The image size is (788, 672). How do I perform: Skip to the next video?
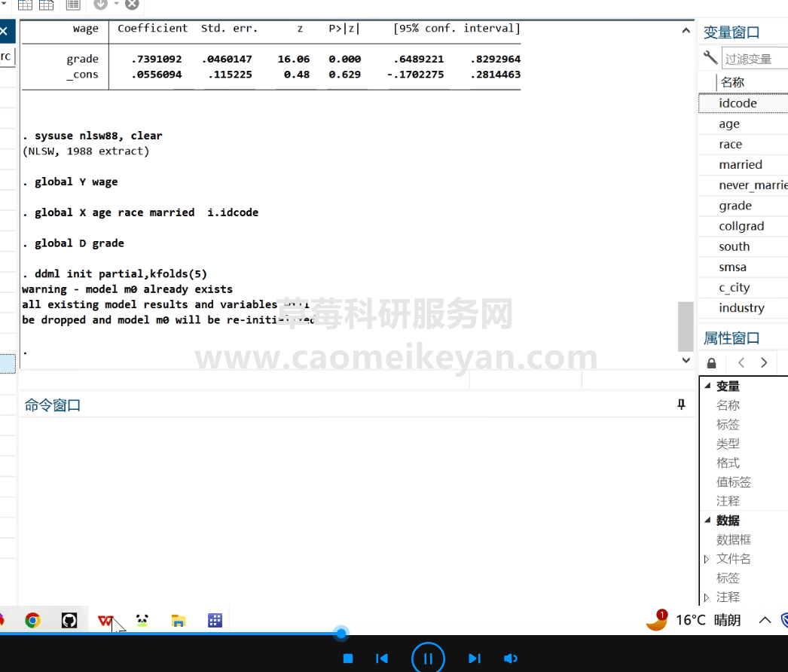pyautogui.click(x=475, y=658)
